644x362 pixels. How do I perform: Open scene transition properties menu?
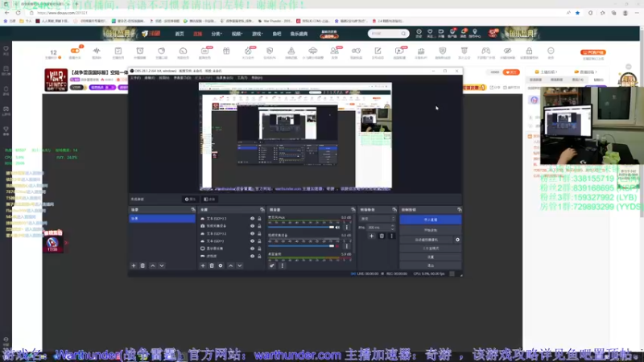click(x=391, y=236)
